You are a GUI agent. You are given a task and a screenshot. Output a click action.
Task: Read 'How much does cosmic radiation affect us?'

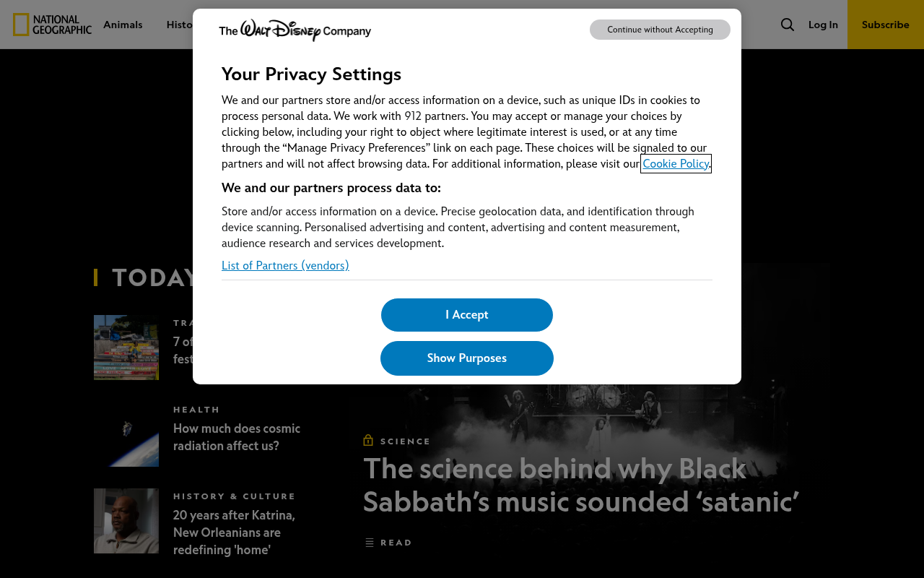click(x=237, y=437)
